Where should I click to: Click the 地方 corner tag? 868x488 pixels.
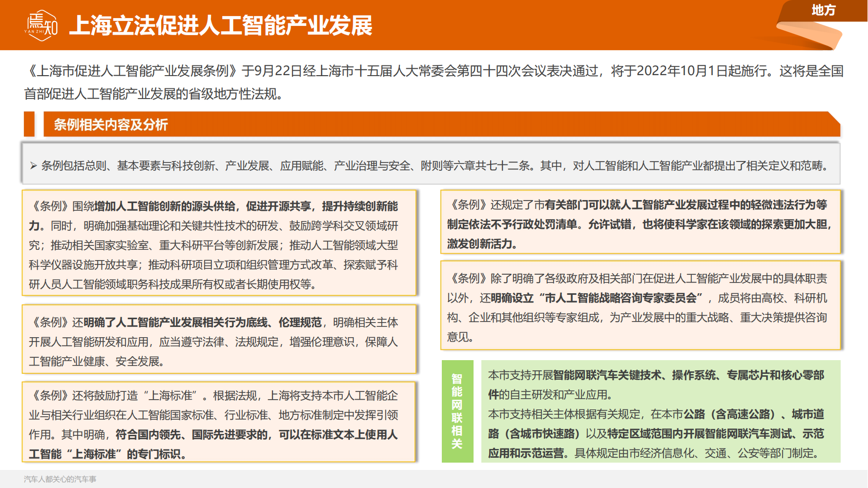point(824,10)
